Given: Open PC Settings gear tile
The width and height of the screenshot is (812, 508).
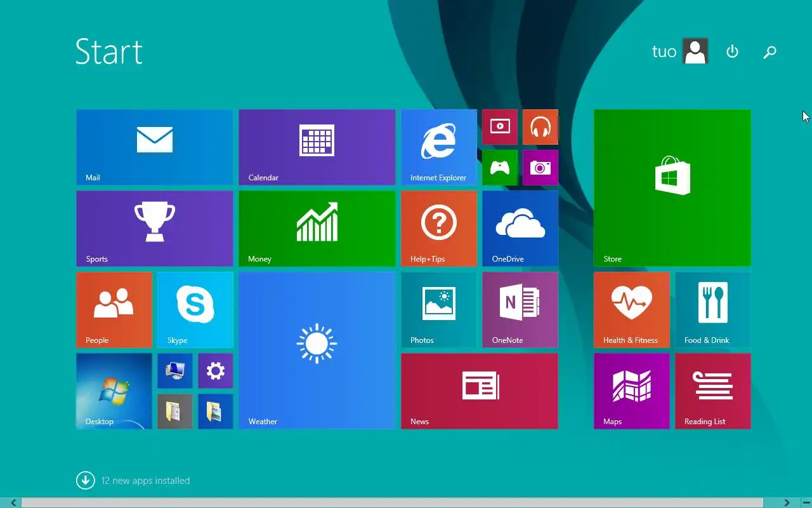Looking at the screenshot, I should tap(216, 371).
